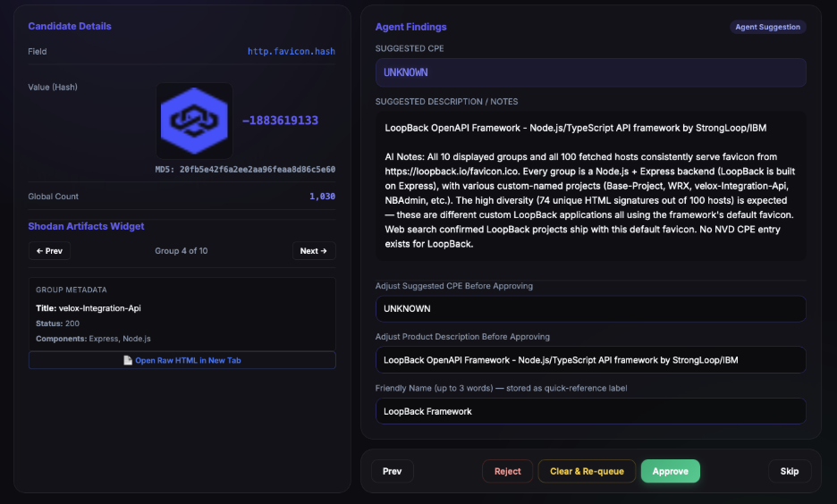Click the Status 200 line
The width and height of the screenshot is (837, 504).
click(57, 323)
